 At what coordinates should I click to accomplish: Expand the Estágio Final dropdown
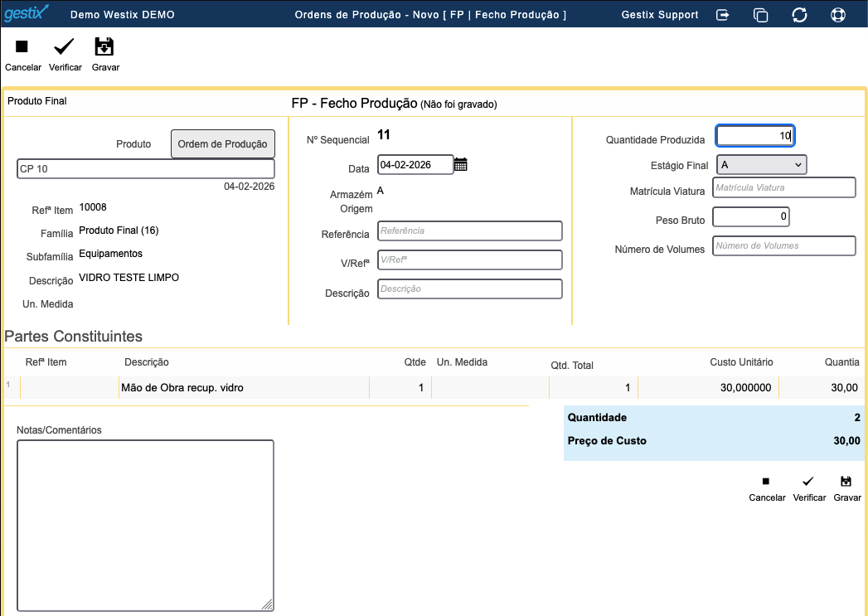tap(761, 165)
